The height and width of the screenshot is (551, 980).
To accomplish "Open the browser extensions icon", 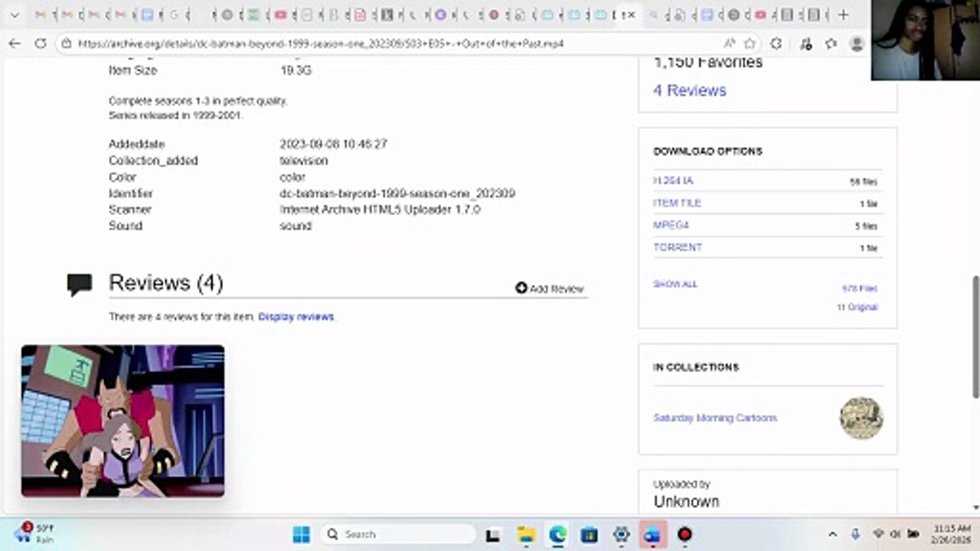I will click(x=776, y=44).
